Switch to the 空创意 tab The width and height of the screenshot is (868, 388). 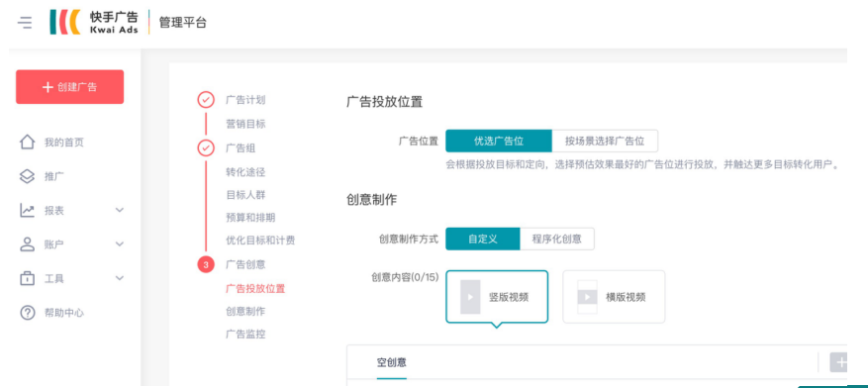392,363
